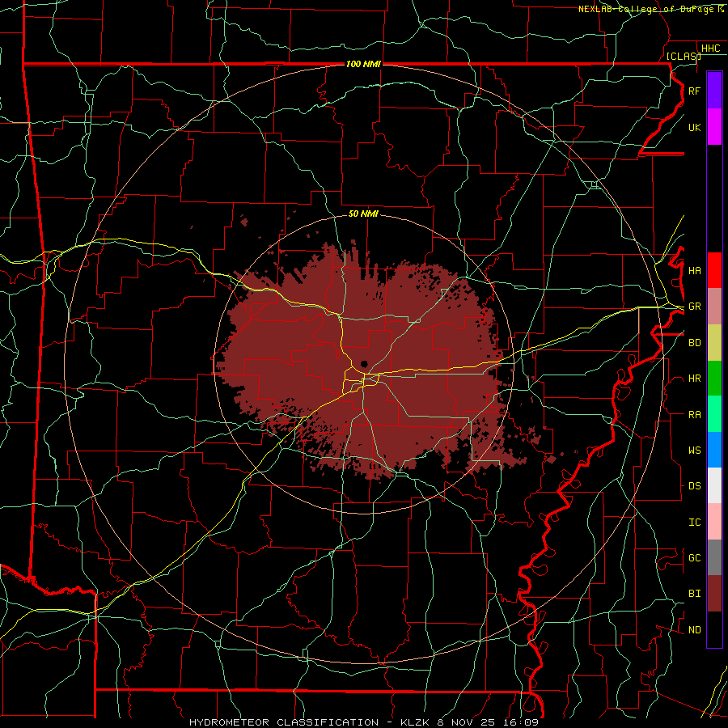Click the 100 NMI range ring label
Image resolution: width=728 pixels, height=728 pixels.
point(363,64)
